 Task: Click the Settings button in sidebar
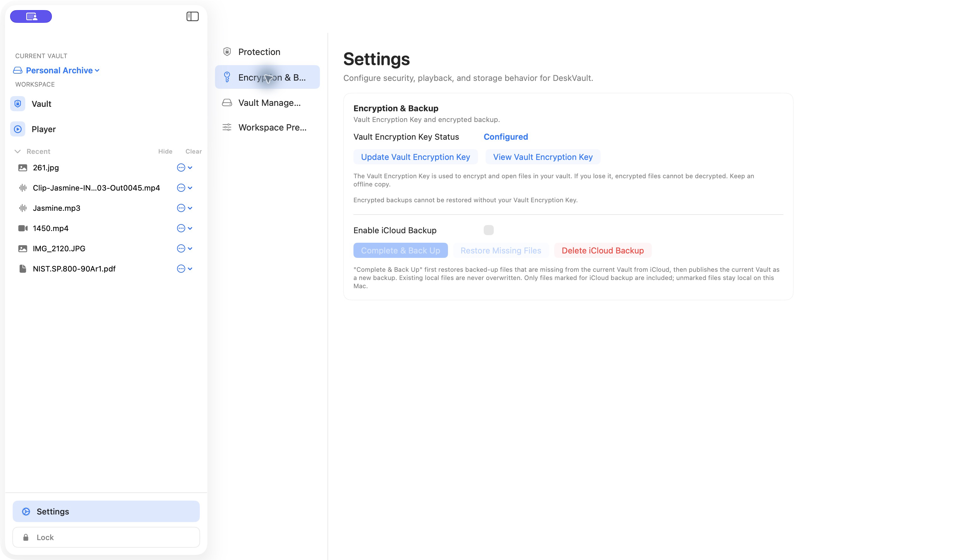106,511
